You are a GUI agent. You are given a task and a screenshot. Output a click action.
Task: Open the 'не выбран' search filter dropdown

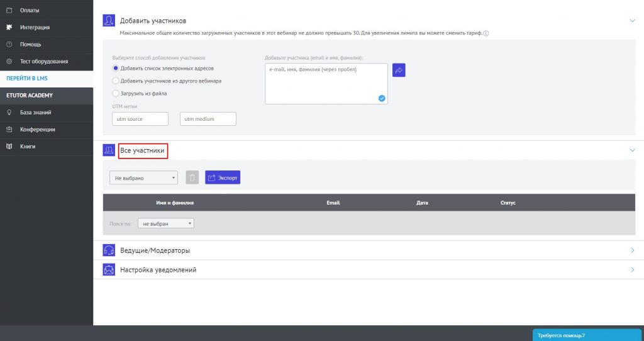(x=166, y=223)
